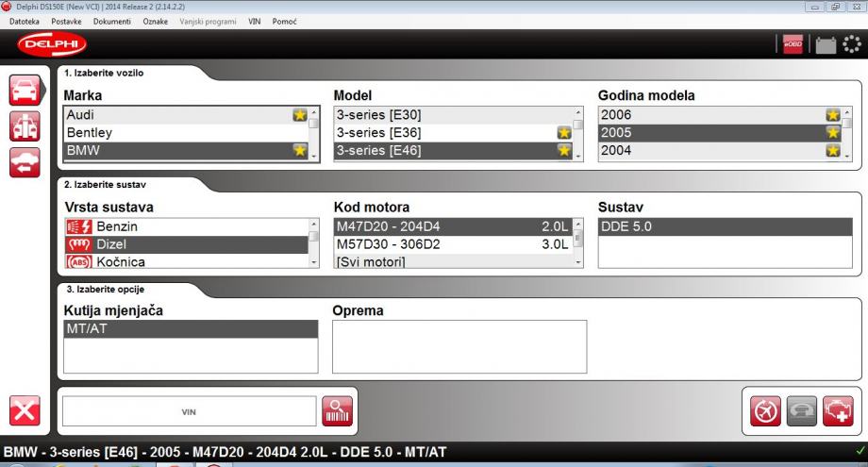Viewport: 868px width, 467px height.
Task: Select 3-series [E30] model
Action: (x=454, y=115)
